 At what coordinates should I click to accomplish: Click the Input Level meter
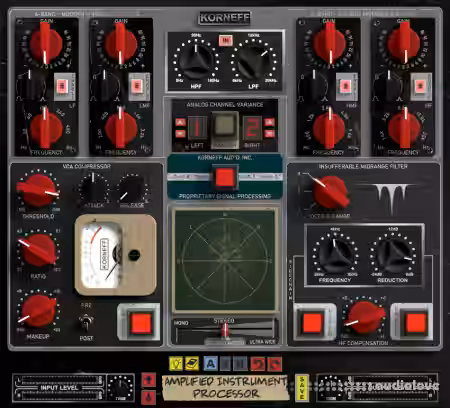tap(59, 388)
